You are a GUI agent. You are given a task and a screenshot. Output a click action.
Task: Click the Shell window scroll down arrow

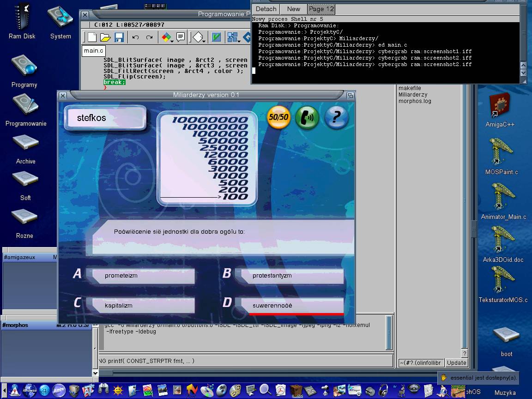coord(523,73)
